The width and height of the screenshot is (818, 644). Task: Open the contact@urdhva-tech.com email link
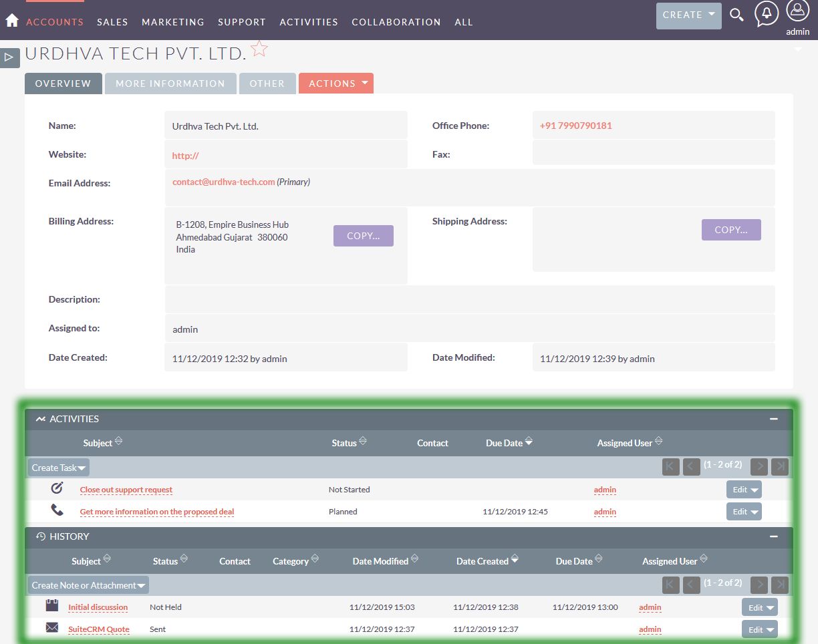[x=224, y=182]
